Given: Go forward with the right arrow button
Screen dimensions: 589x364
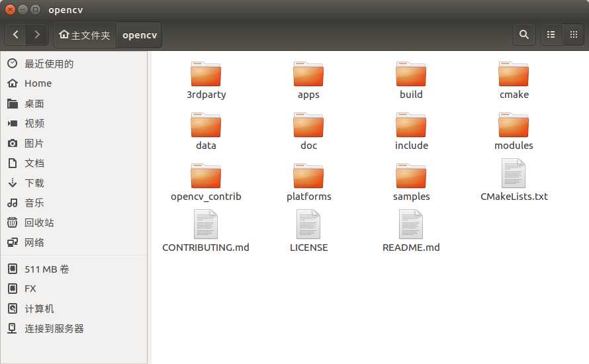Looking at the screenshot, I should [37, 35].
